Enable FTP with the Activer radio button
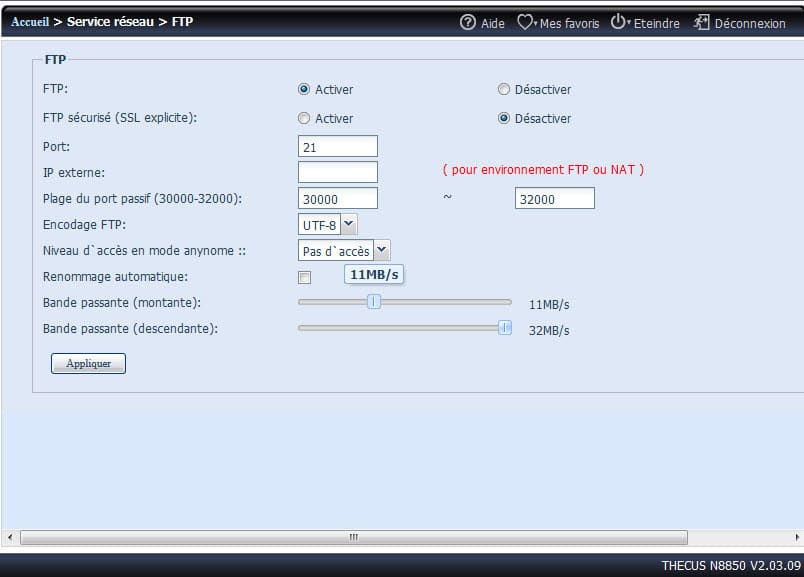 [304, 89]
